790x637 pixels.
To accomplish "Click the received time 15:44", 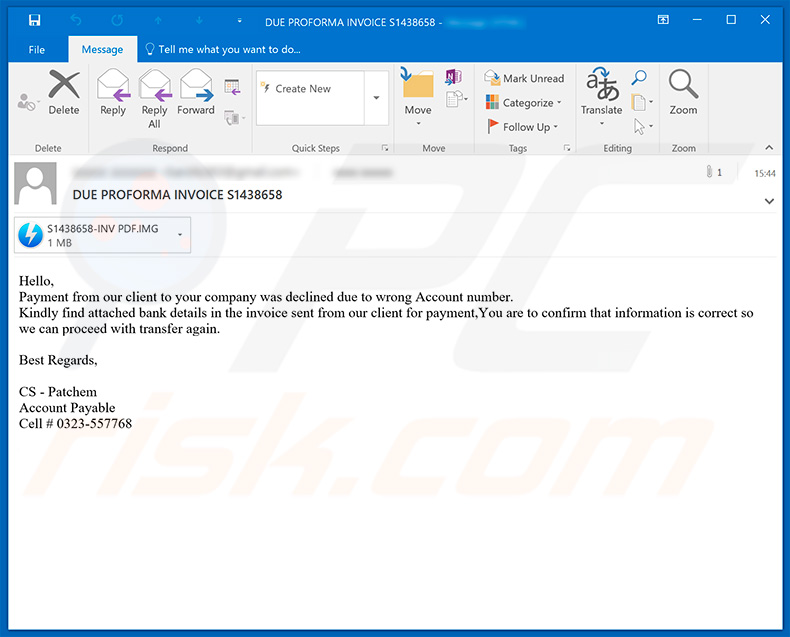I will pos(765,173).
